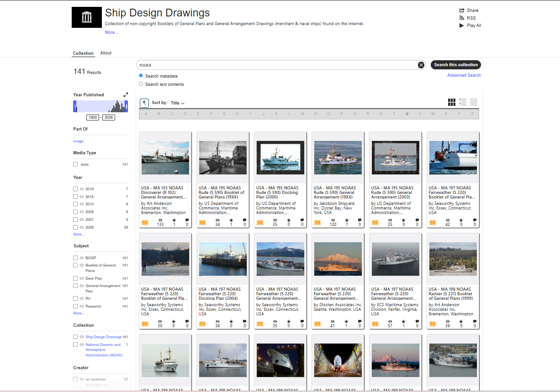Screen dimensions: 560x392
Task: Open the RSS feed icon
Action: pyautogui.click(x=462, y=18)
